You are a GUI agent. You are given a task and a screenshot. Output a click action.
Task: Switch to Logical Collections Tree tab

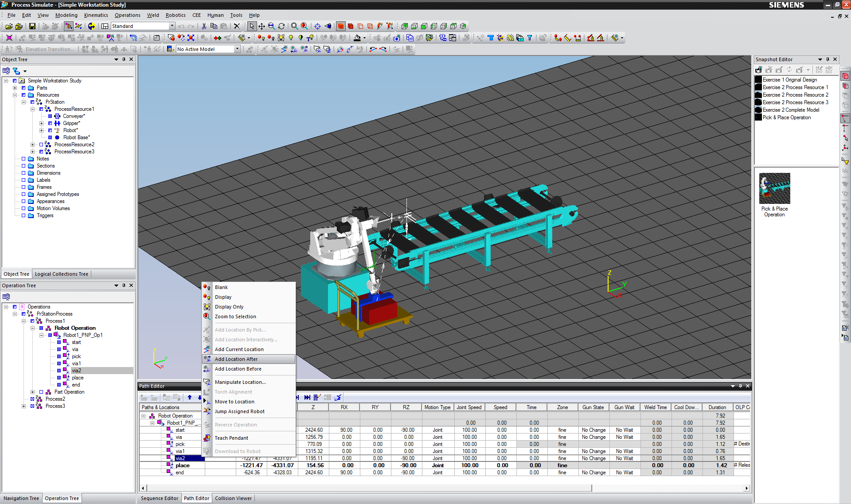(62, 274)
